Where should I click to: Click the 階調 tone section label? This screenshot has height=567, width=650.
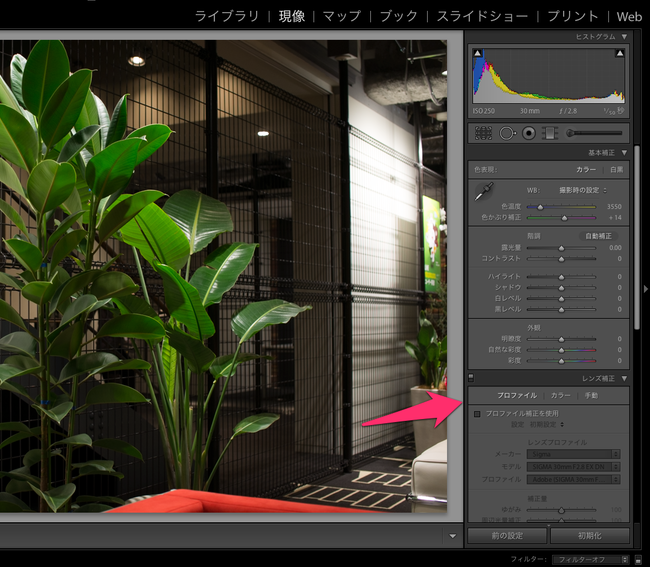tap(534, 236)
